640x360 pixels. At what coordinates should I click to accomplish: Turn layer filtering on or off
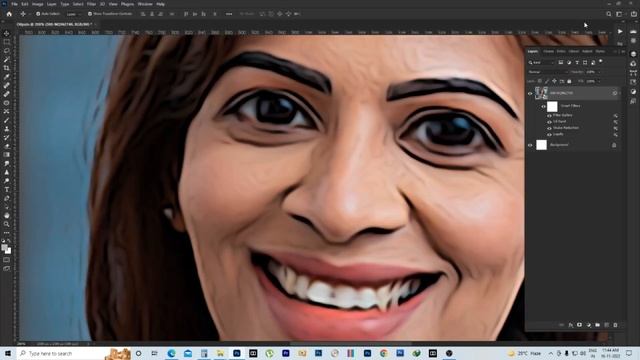click(x=601, y=62)
